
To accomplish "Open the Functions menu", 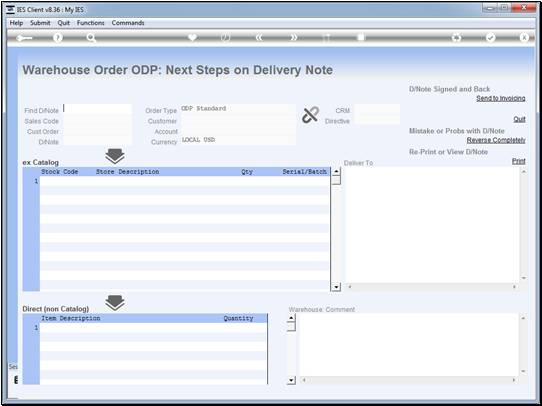I will (x=91, y=23).
